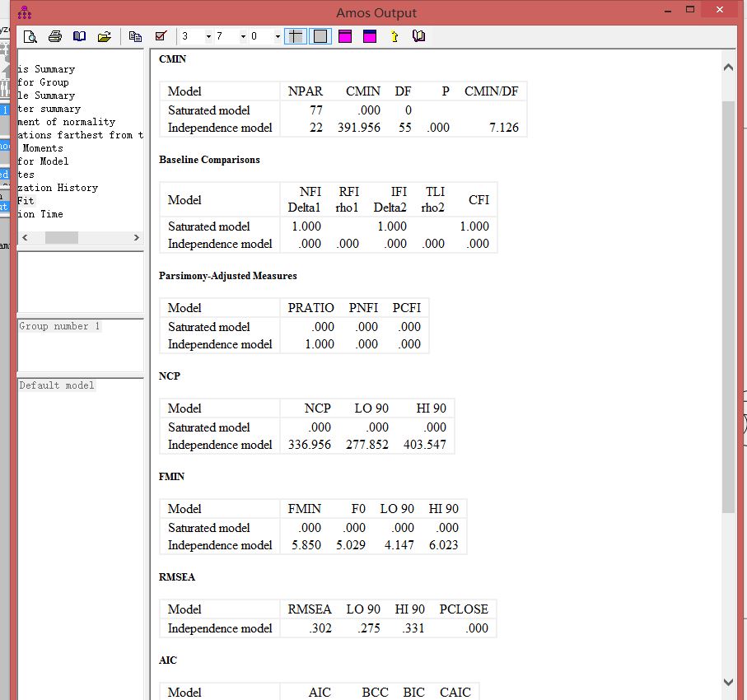Click the NCP section heading
This screenshot has height=700, width=747.
169,376
